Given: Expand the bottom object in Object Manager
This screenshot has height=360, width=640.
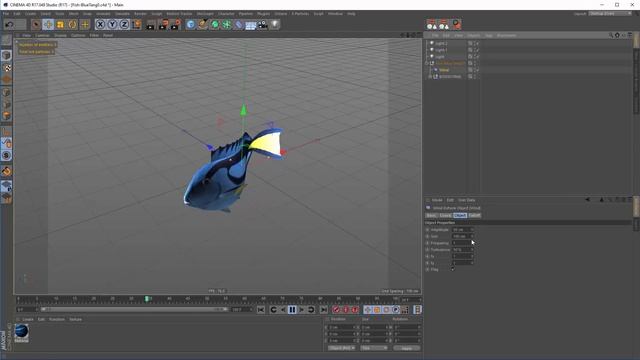Looking at the screenshot, I should pyautogui.click(x=430, y=76).
